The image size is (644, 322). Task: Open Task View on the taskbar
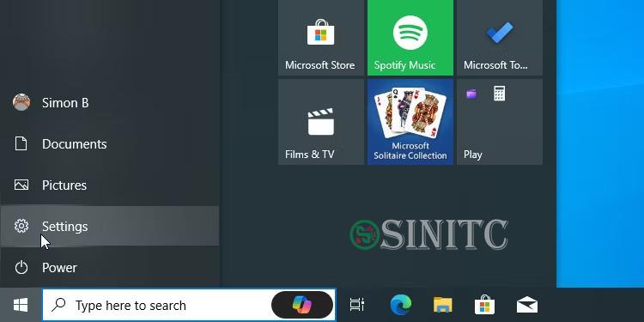[x=356, y=305]
